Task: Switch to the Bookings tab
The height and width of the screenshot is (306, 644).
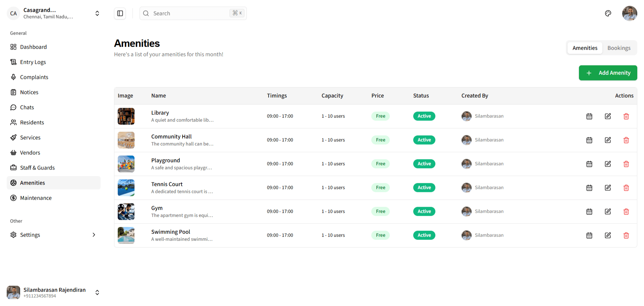Action: click(x=619, y=48)
